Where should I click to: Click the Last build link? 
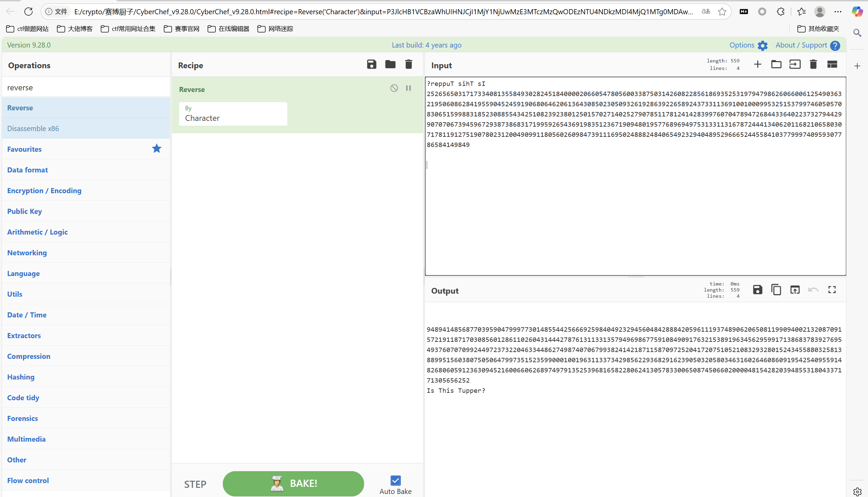coord(426,45)
